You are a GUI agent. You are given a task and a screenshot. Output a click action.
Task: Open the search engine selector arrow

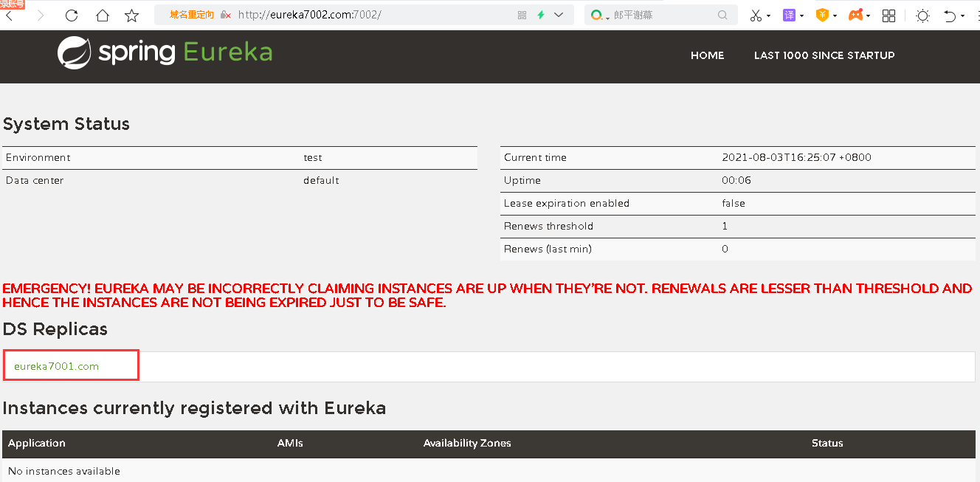tap(607, 17)
